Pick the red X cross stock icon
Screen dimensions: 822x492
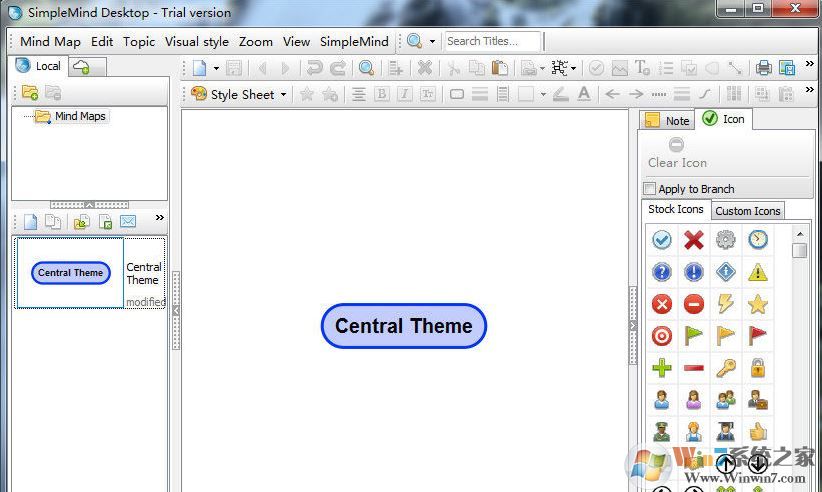(x=693, y=240)
